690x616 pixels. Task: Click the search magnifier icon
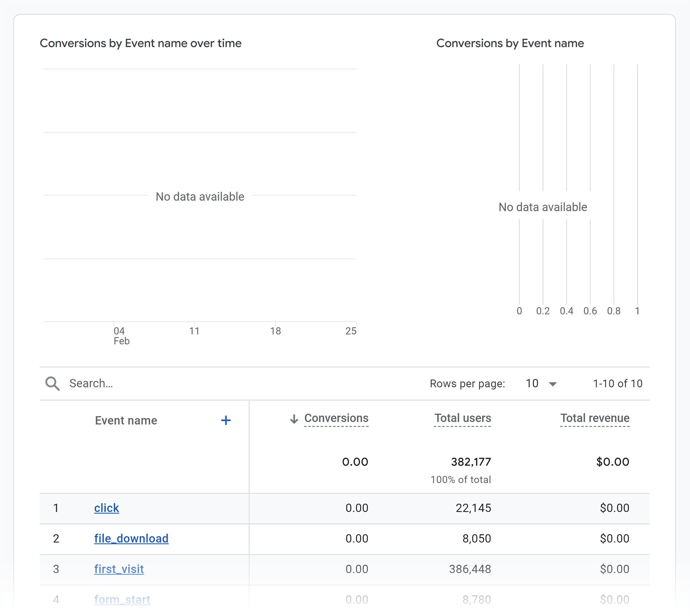click(x=52, y=384)
